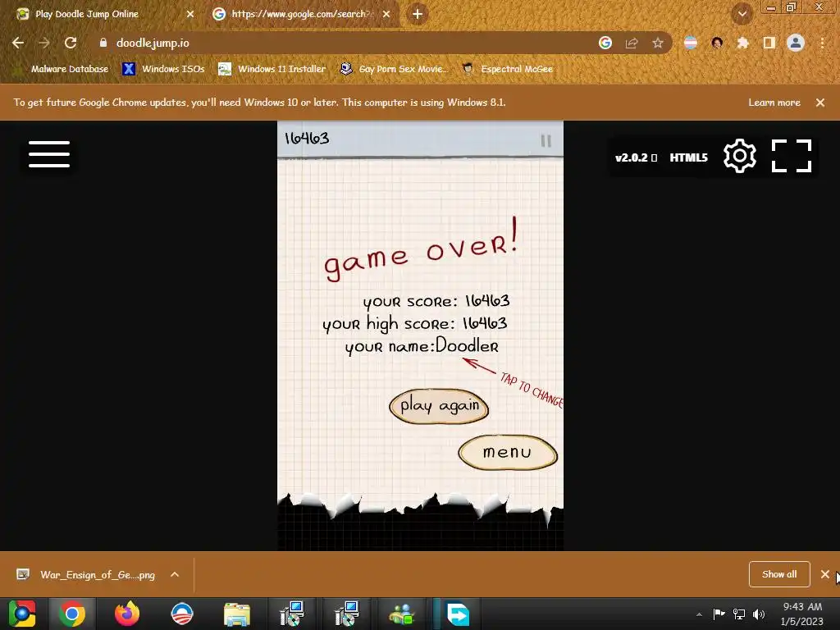Open the Chrome profile avatar
This screenshot has height=630, width=840.
point(796,43)
